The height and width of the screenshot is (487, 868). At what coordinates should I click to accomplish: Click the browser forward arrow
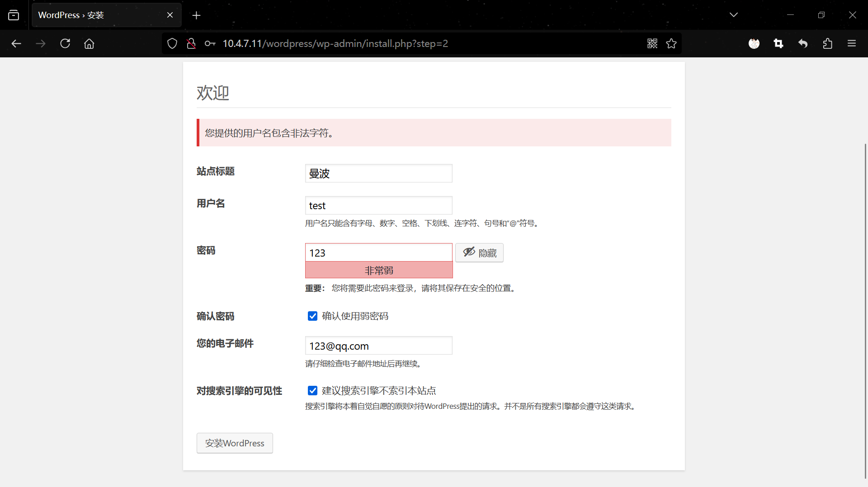41,43
